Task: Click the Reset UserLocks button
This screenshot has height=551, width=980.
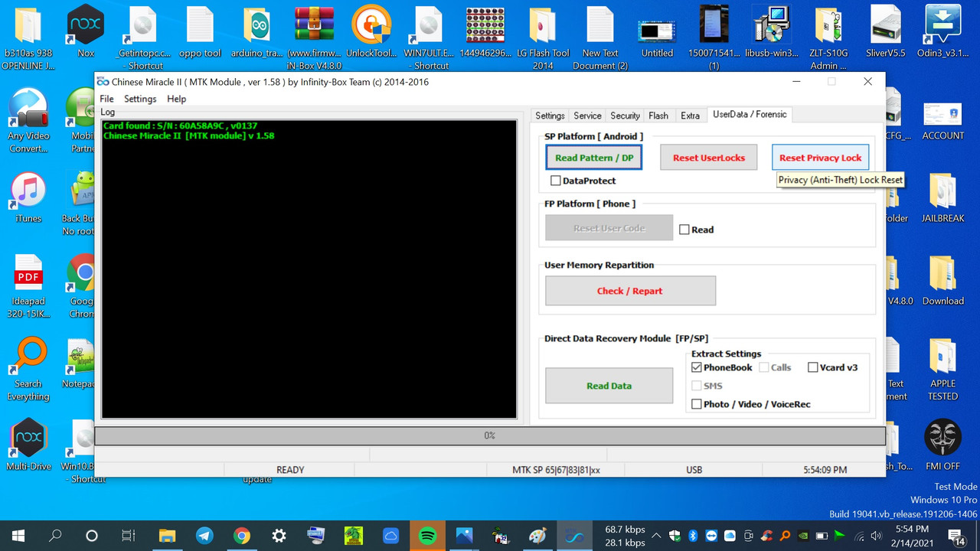Action: [709, 158]
